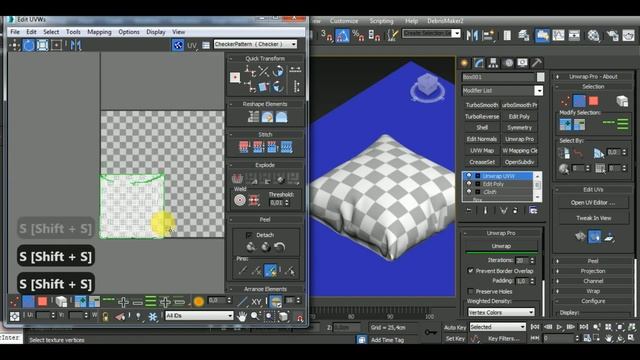The width and height of the screenshot is (640, 360).
Task: Choose the Scale tool in Edit UVWs
Action: point(42,45)
